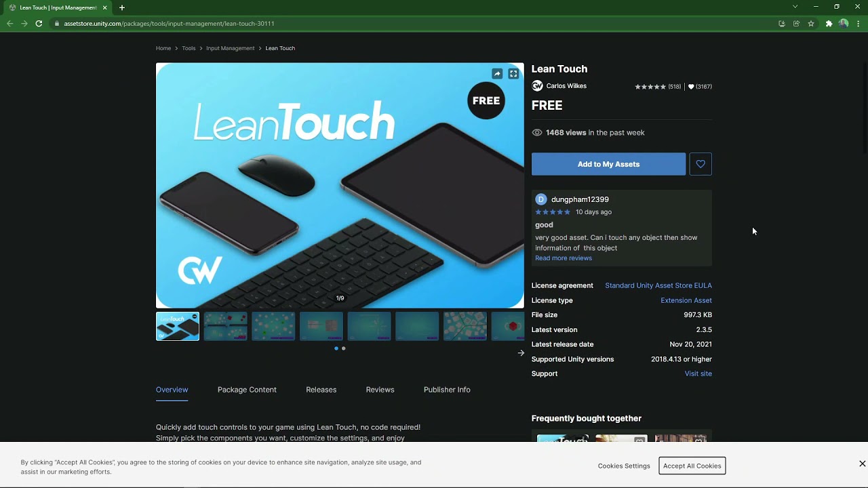This screenshot has width=868, height=488.
Task: Click the next arrow for thumbnails
Action: coord(521,352)
